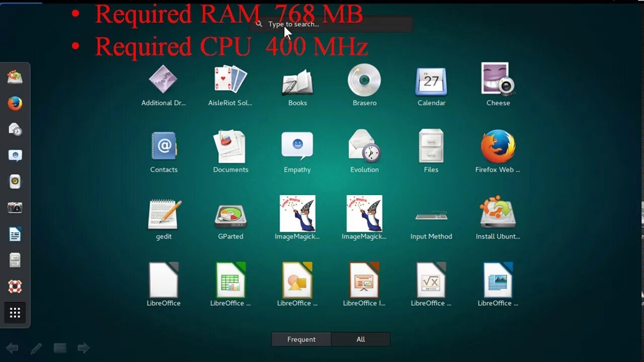Image resolution: width=644 pixels, height=362 pixels.
Task: Open Shotwell camera icon in dock
Action: click(x=15, y=208)
